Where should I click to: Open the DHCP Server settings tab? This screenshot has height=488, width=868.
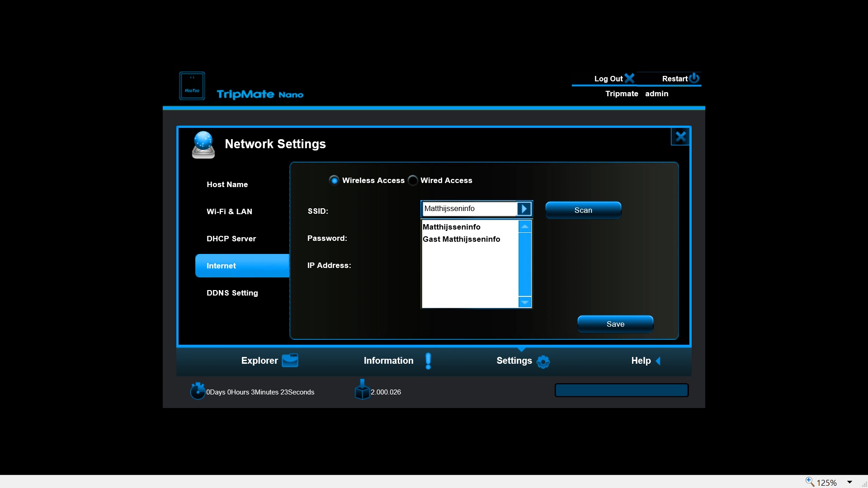[231, 239]
